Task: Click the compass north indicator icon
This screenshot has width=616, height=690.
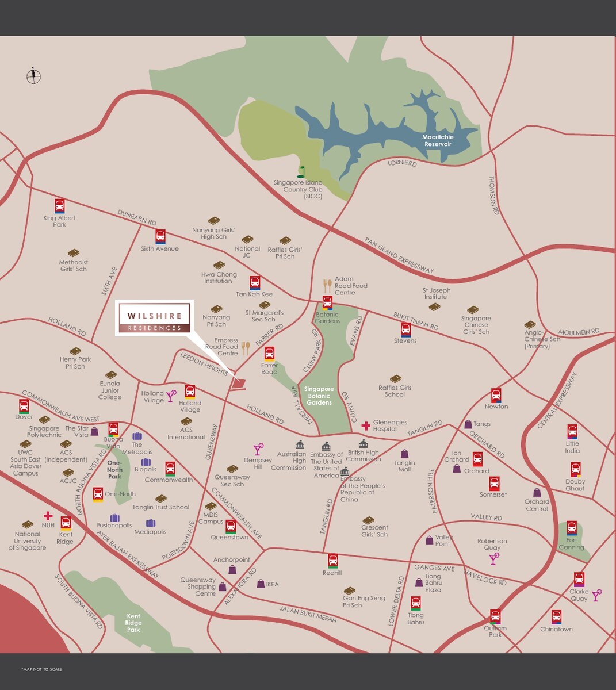Action: point(34,76)
